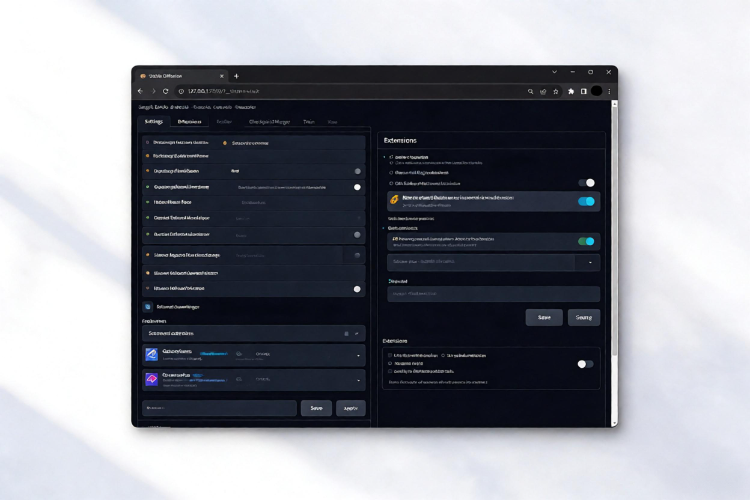The width and height of the screenshot is (750, 500).
Task: Open the Train tab
Action: tap(309, 122)
